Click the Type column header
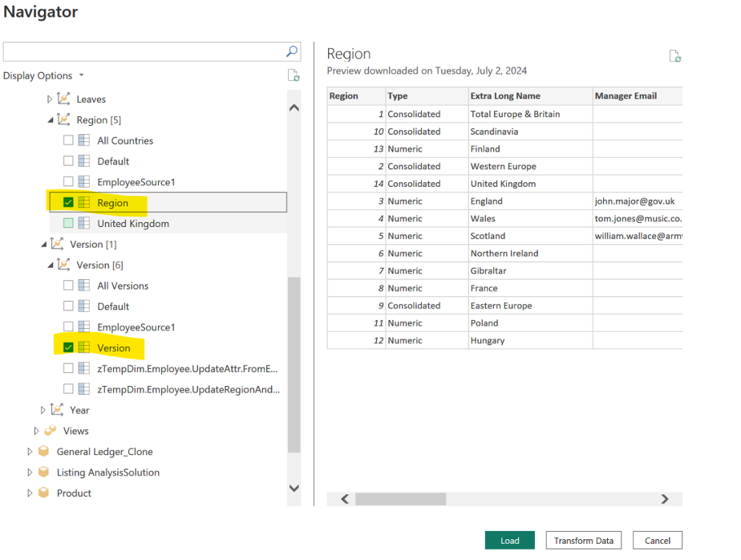 (x=427, y=96)
